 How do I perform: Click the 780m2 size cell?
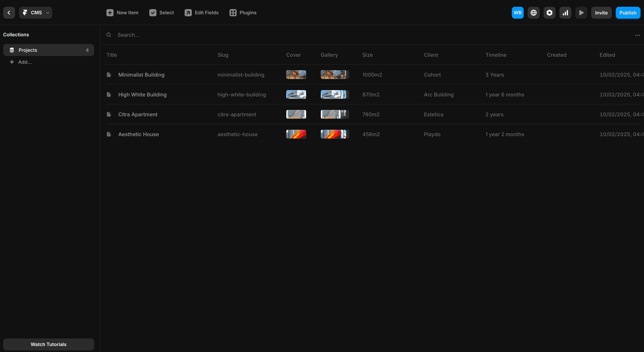point(371,114)
